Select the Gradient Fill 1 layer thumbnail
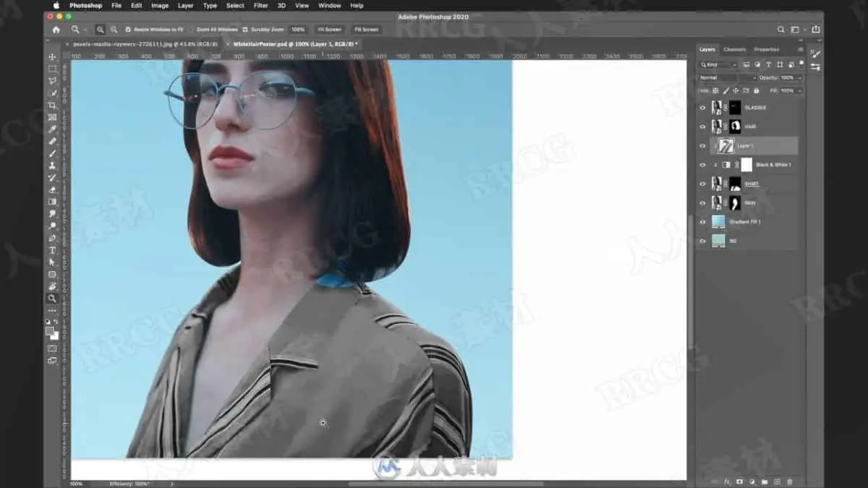The image size is (868, 488). (718, 222)
